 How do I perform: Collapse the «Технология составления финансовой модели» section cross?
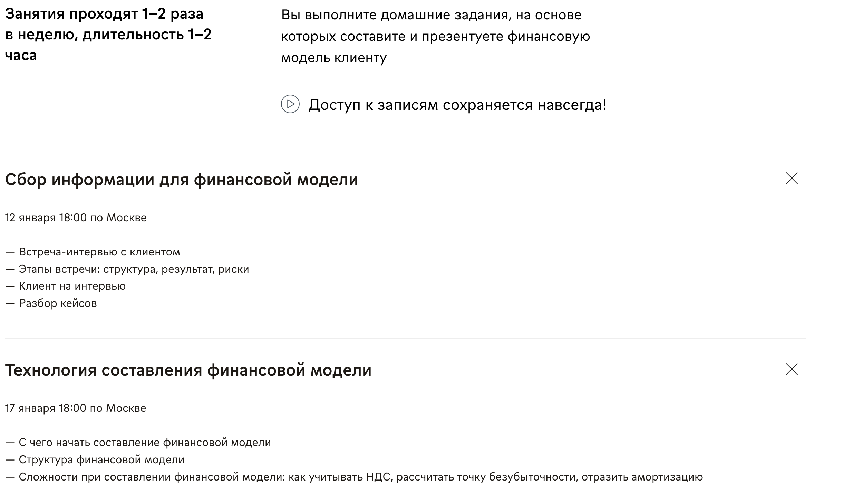(x=792, y=369)
